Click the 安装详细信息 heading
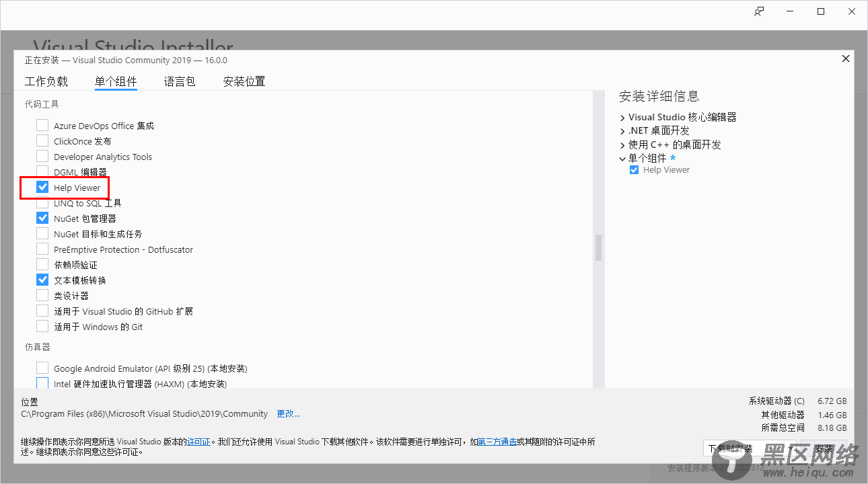 tap(659, 96)
